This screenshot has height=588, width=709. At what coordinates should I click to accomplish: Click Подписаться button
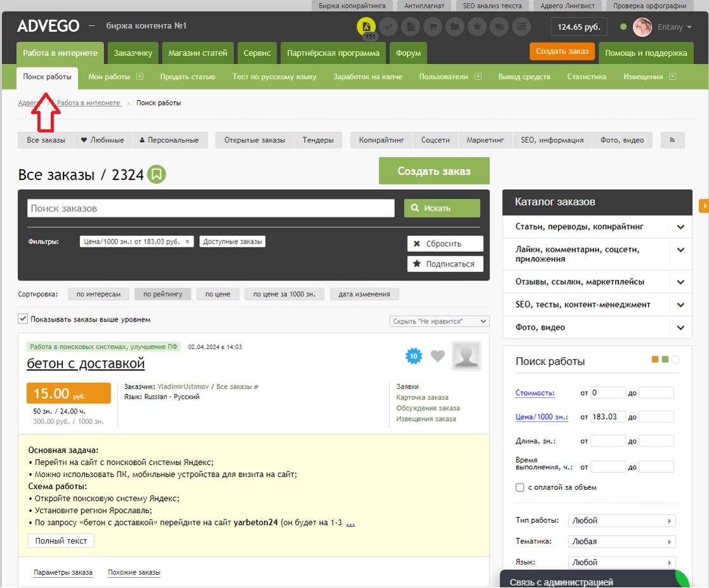click(446, 264)
